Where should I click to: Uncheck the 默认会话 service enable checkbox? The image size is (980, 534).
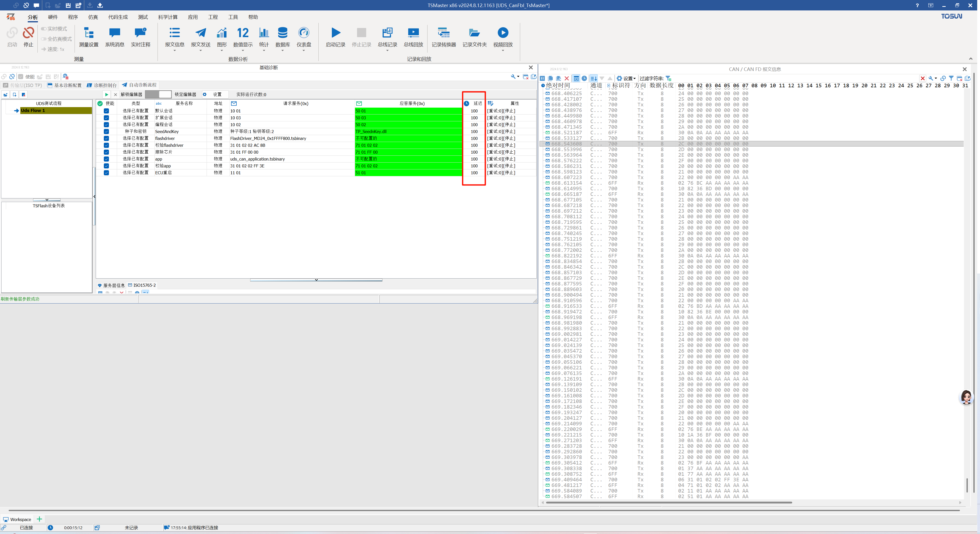107,111
